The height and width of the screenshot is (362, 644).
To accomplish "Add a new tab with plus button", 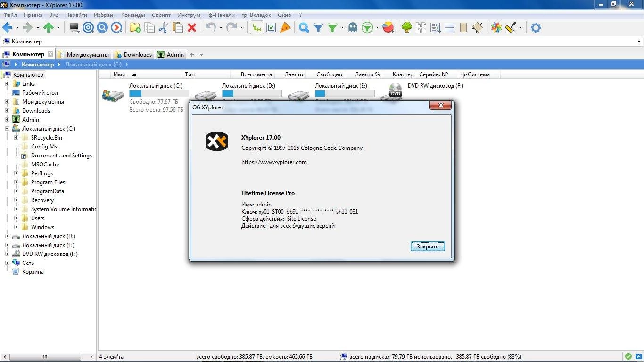I will (192, 55).
